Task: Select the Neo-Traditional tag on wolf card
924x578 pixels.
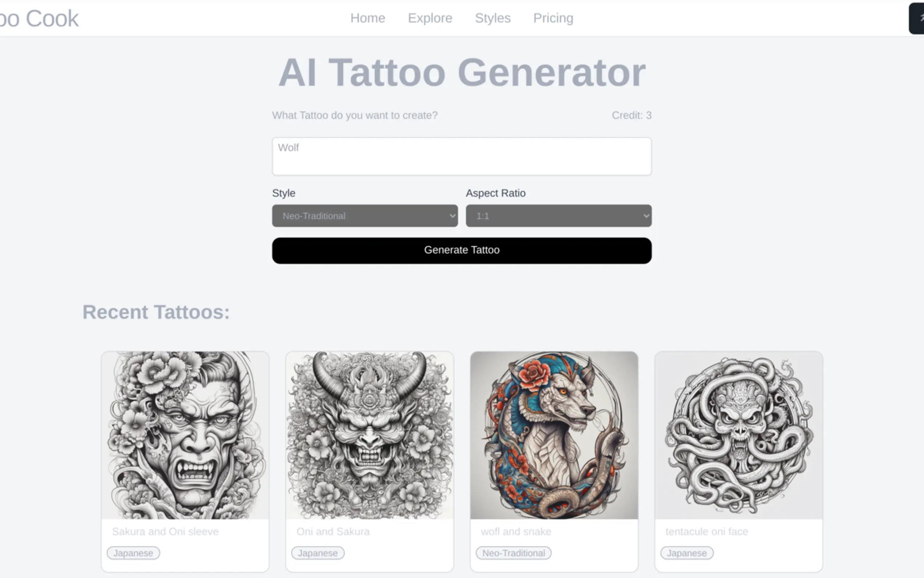Action: coord(513,553)
